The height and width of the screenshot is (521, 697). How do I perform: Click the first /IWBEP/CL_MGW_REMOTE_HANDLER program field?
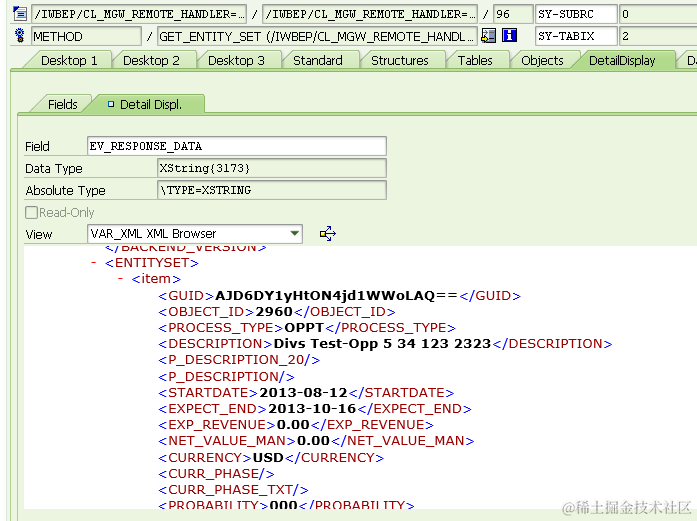tap(139, 14)
